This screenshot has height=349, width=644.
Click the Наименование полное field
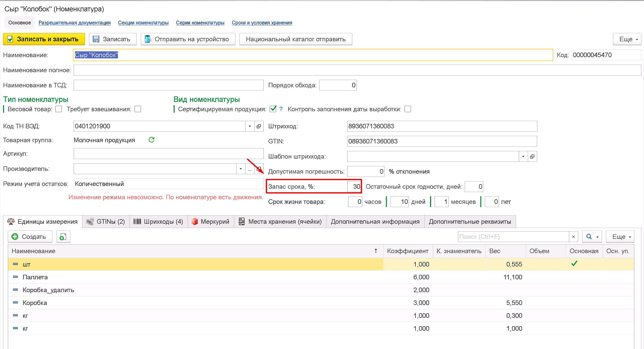click(357, 70)
